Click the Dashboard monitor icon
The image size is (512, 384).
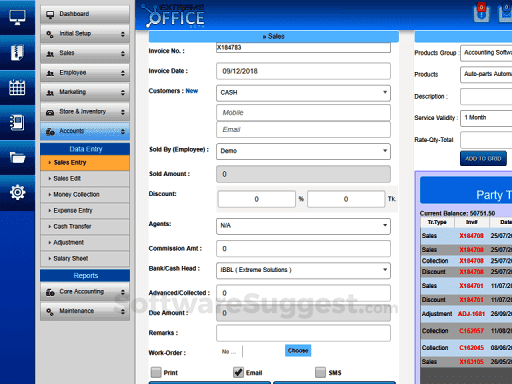coord(50,14)
